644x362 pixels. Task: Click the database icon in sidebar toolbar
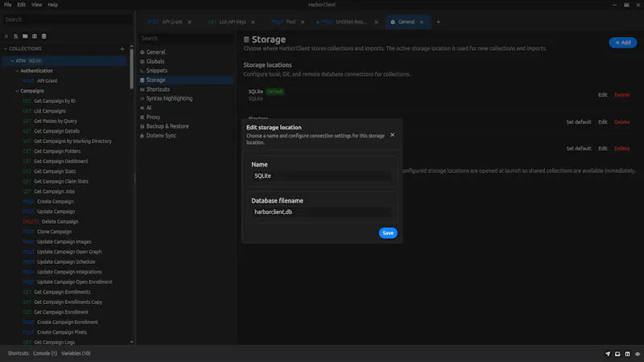pos(44,36)
